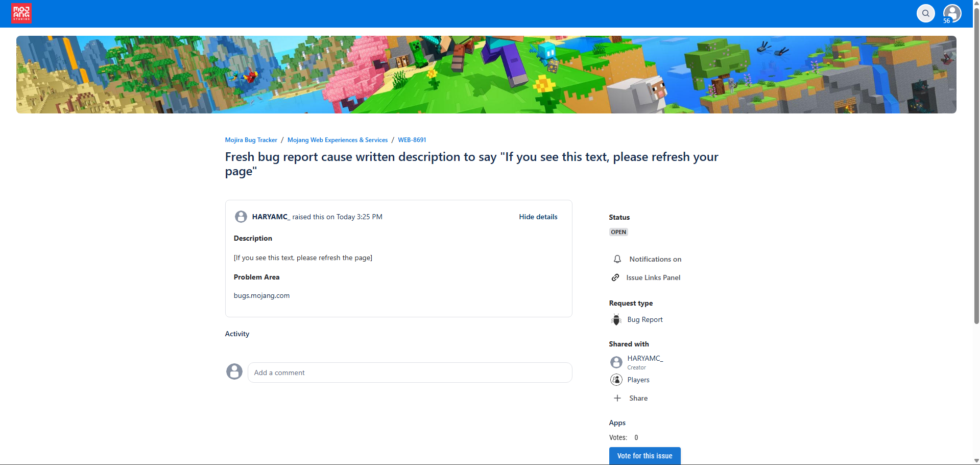Click HARYAMC_ reporter avatar in details box
The height and width of the screenshot is (465, 980).
pyautogui.click(x=241, y=217)
